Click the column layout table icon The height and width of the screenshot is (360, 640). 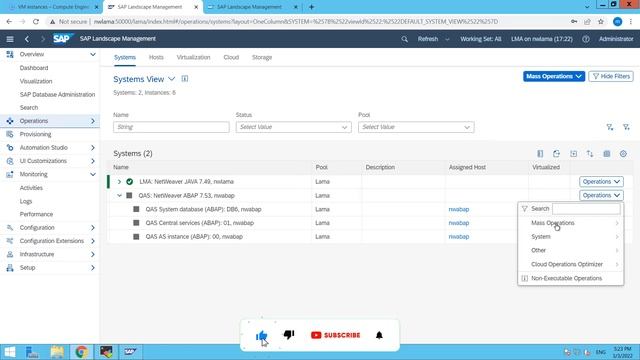(540, 154)
